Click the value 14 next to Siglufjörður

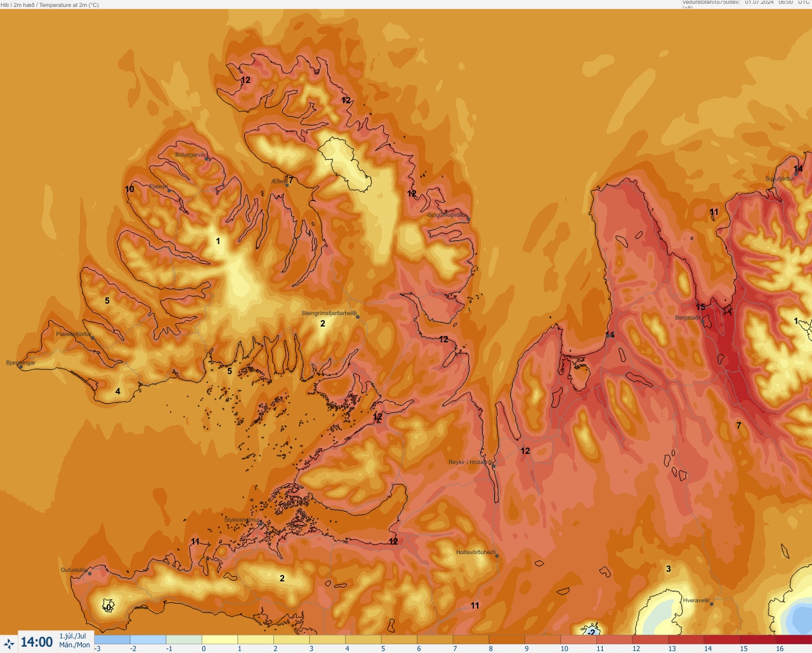pos(798,169)
